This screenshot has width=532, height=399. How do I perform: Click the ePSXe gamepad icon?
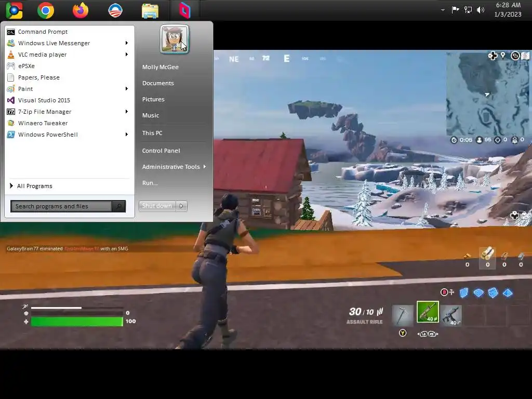(x=11, y=66)
